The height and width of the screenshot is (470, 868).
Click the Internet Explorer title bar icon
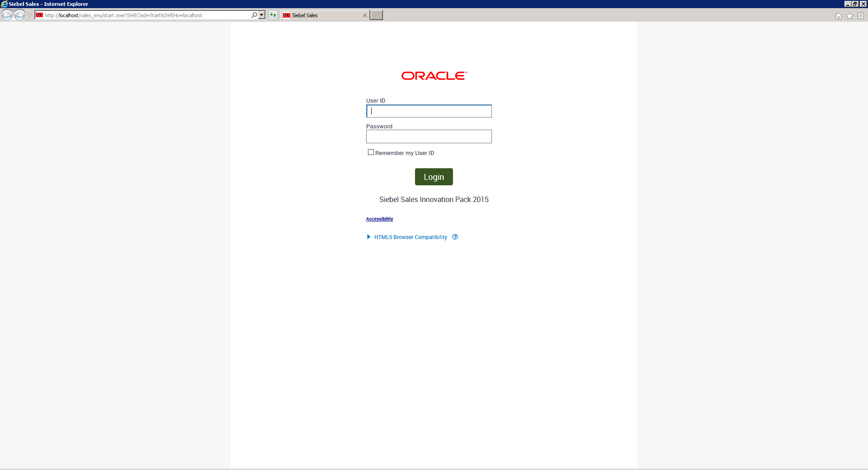(4, 4)
